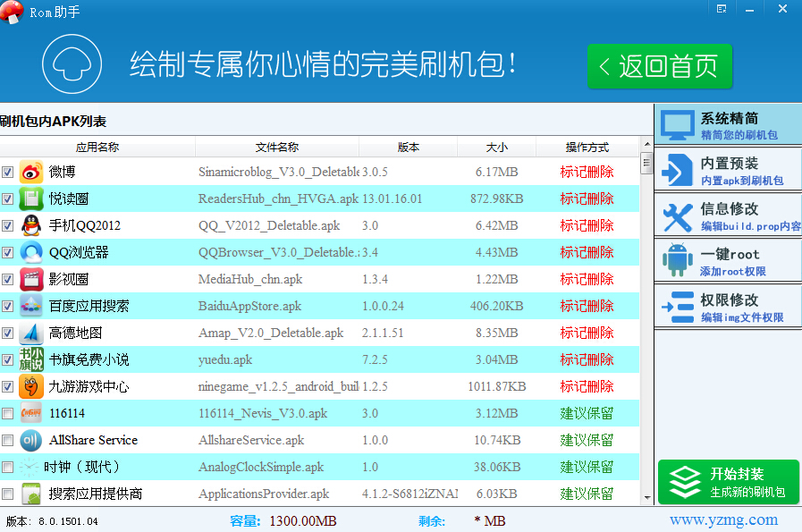
Task: Check the 116114 checkbox
Action: tap(8, 413)
